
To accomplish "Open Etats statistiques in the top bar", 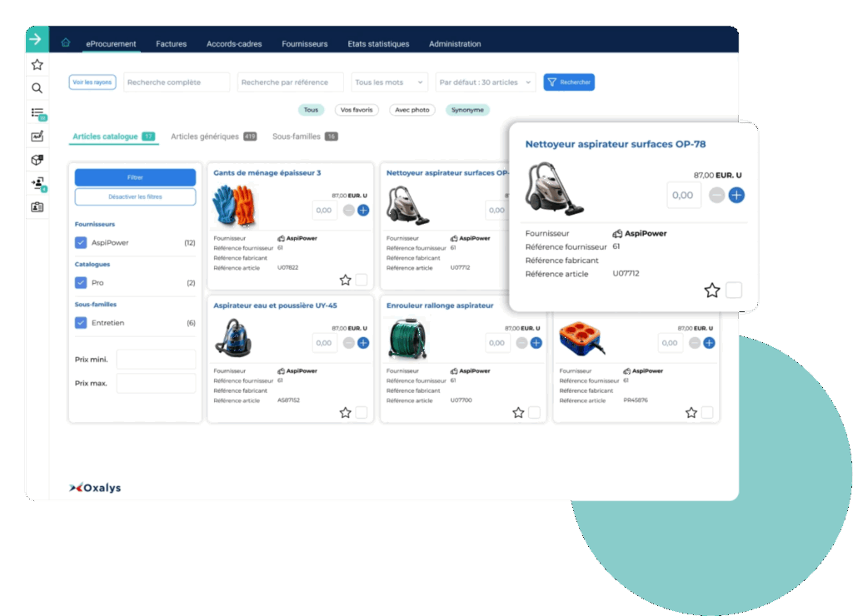I will 379,44.
